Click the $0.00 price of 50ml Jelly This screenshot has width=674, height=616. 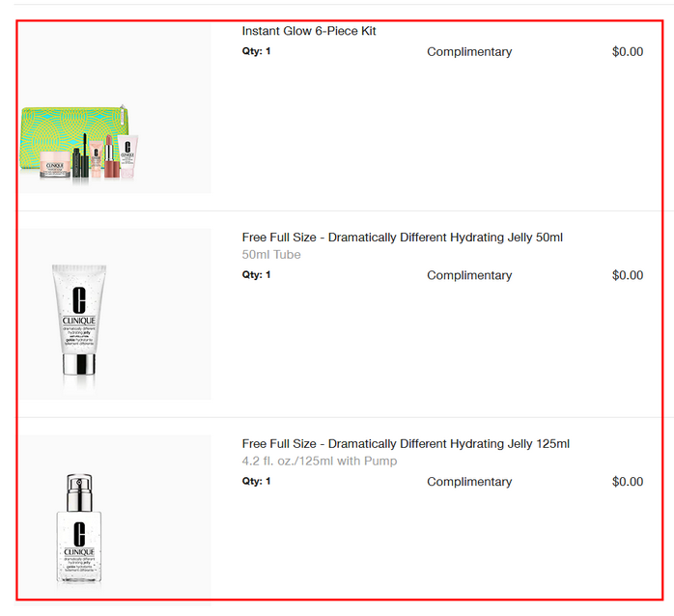point(628,275)
